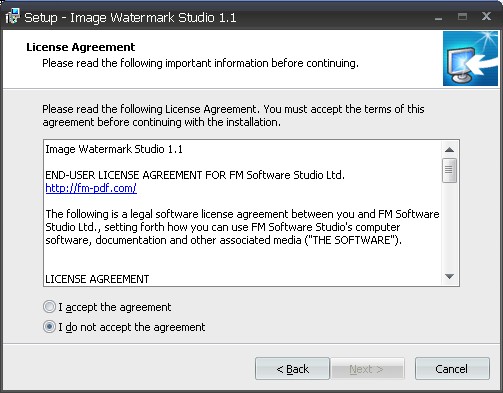Click the license text scrollbar thumb
The height and width of the screenshot is (393, 503).
[x=449, y=170]
